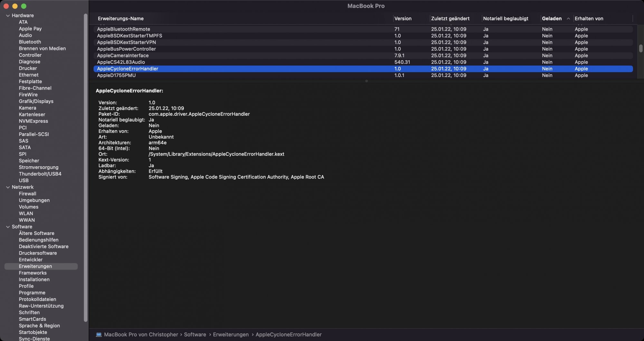This screenshot has width=644, height=341.
Task: Sort the table by the Version column header
Action: (403, 18)
